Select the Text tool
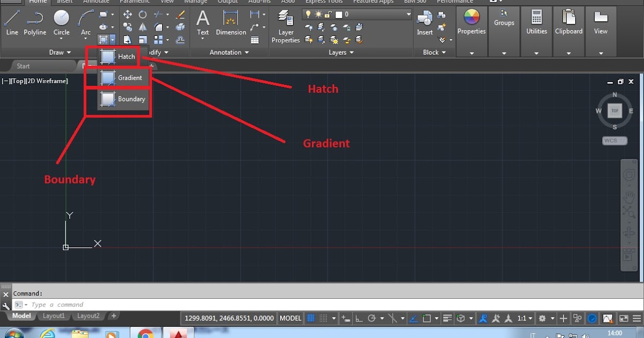644x338 pixels. (x=202, y=21)
